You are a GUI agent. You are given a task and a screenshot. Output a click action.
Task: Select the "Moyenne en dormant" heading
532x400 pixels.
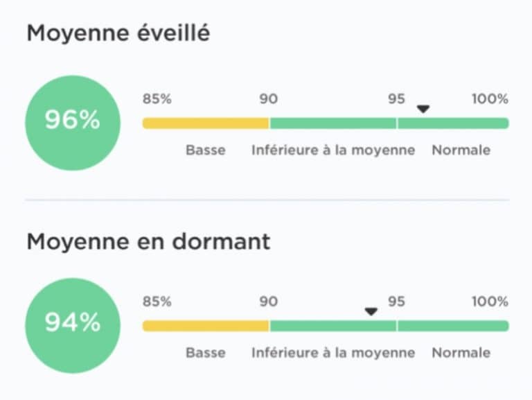[148, 242]
